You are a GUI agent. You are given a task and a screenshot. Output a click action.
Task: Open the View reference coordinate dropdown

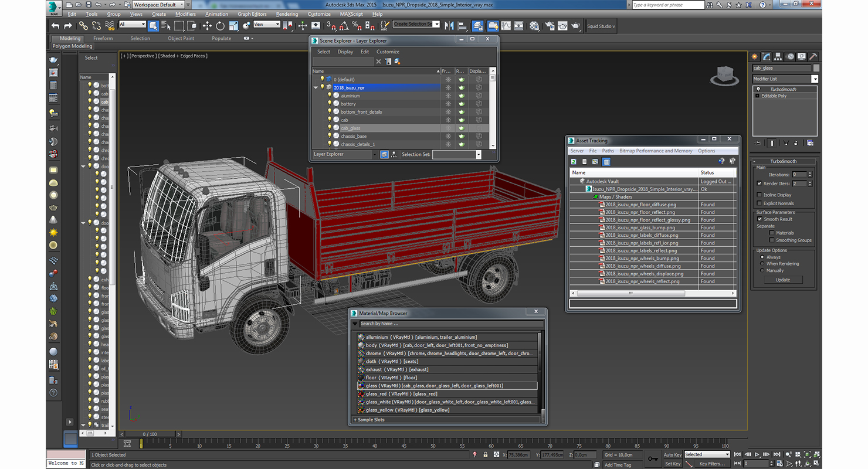[266, 24]
